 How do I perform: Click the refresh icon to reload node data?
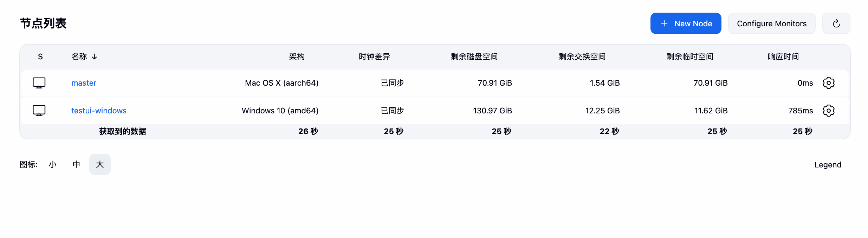(836, 23)
